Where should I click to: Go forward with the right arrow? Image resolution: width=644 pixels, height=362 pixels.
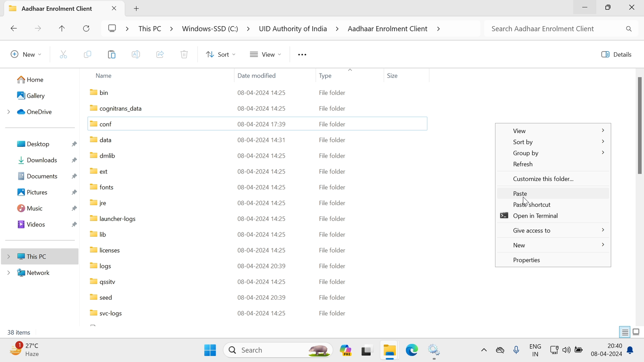(38, 29)
